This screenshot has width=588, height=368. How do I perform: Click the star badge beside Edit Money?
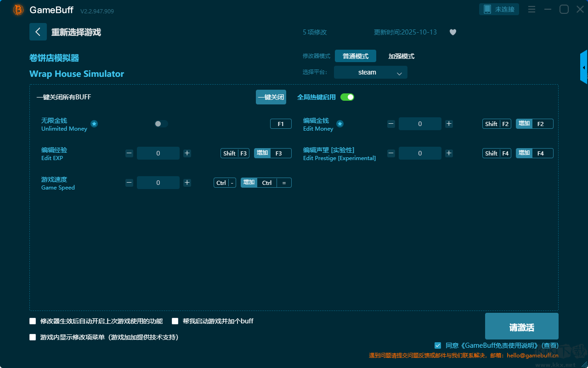tap(340, 124)
